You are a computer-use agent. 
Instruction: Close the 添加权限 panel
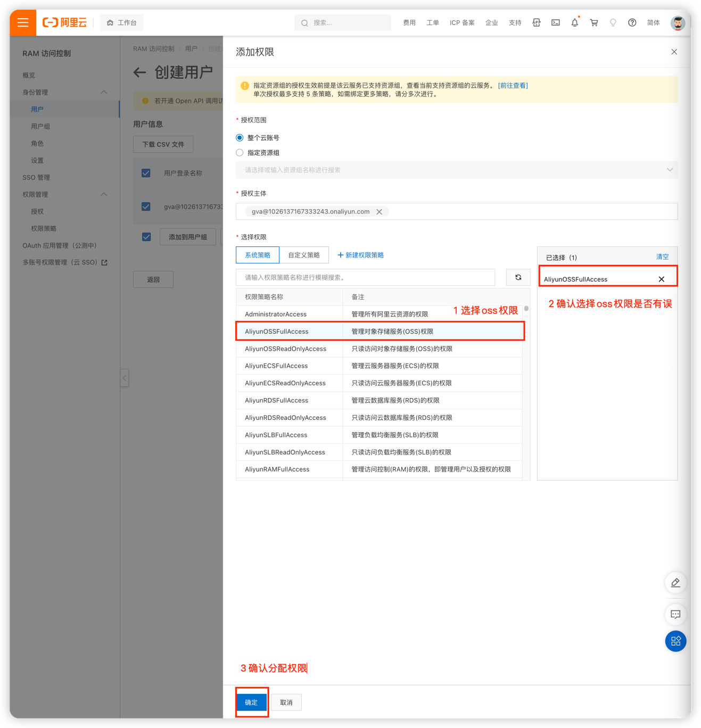[674, 52]
